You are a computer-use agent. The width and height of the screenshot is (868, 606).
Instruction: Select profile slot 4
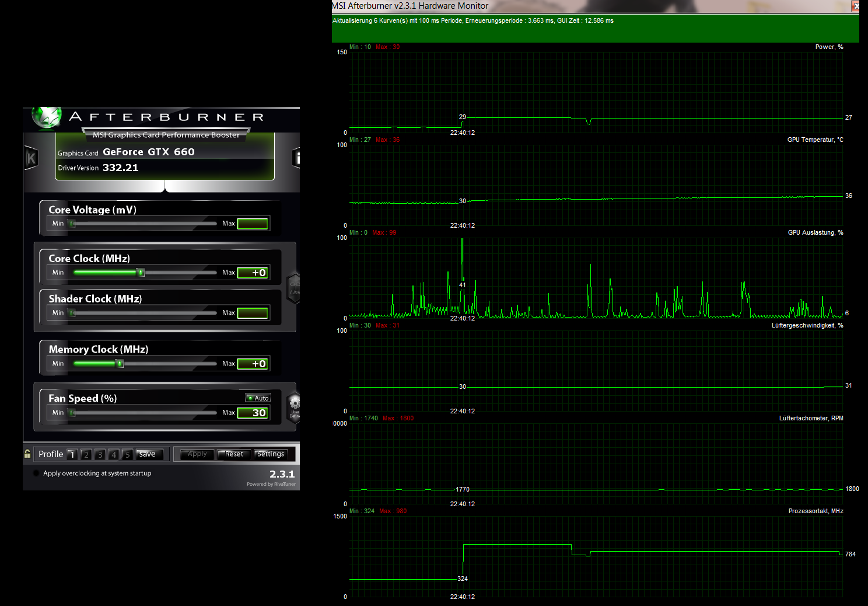114,454
